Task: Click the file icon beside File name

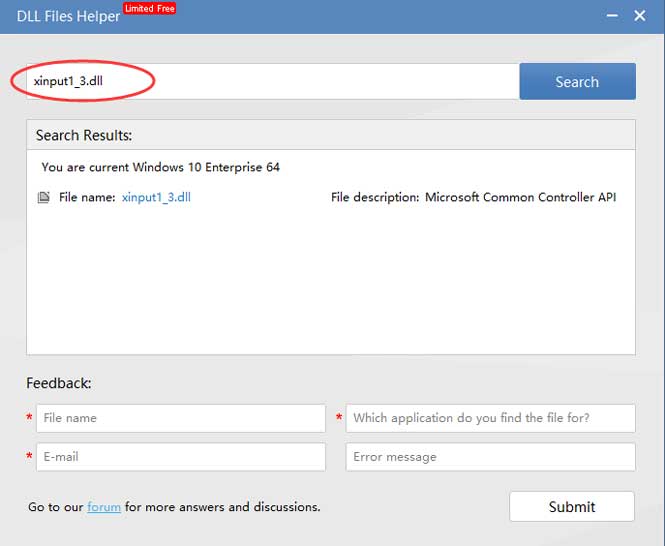Action: coord(44,197)
